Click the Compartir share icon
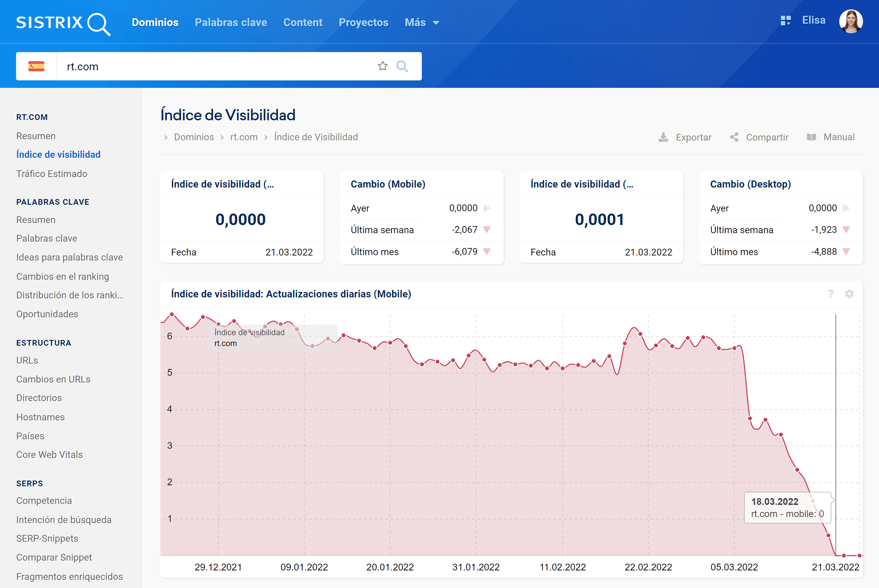Screen dimensions: 879x588 734,137
